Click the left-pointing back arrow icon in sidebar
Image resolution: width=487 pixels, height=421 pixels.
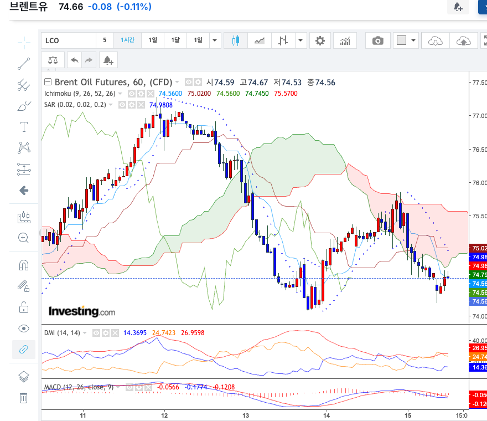click(24, 191)
